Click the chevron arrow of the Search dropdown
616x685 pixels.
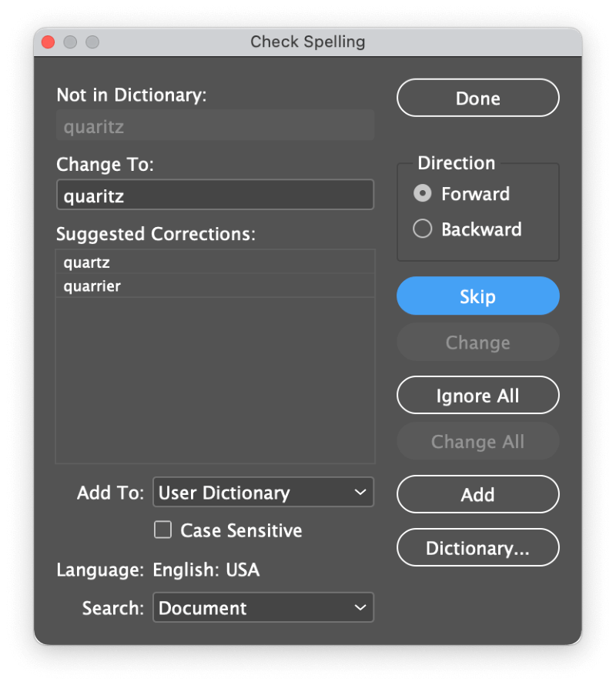[360, 607]
